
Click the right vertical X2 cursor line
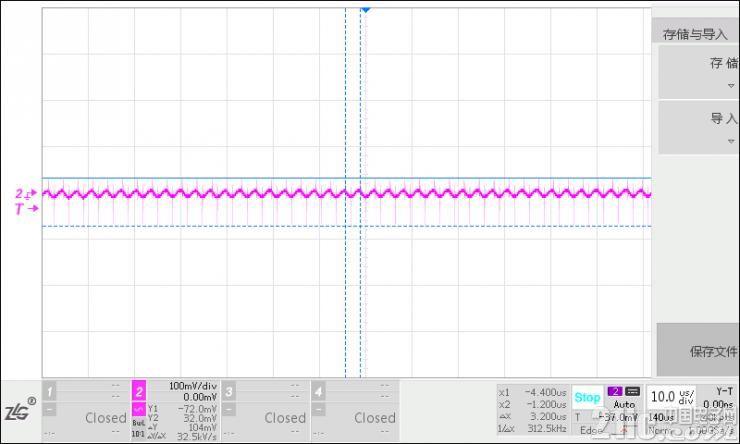pos(361,193)
